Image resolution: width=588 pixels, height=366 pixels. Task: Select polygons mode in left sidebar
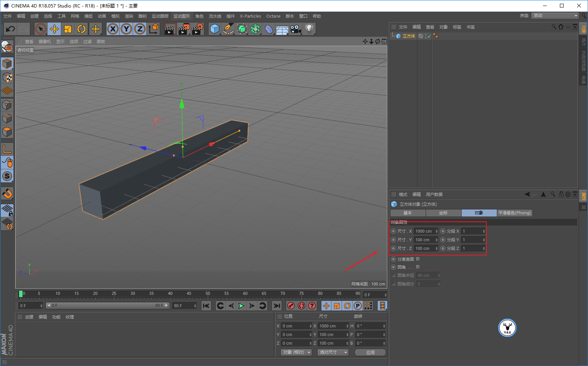7,132
